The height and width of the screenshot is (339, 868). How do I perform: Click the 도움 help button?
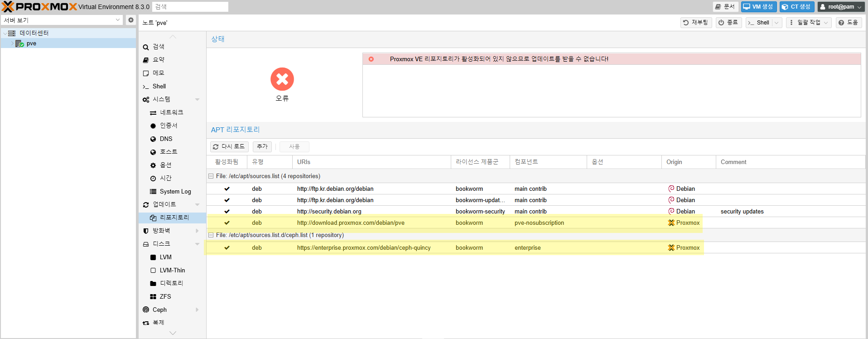coord(849,23)
